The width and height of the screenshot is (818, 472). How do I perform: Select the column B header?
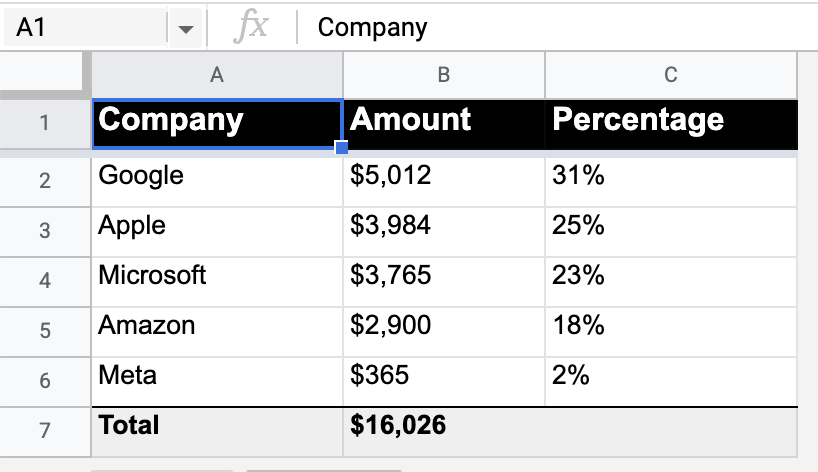(444, 75)
